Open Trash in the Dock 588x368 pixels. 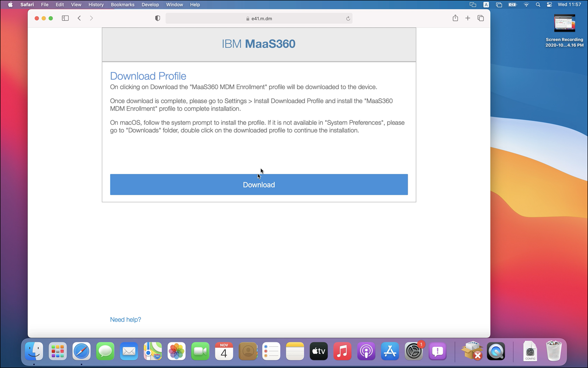554,351
